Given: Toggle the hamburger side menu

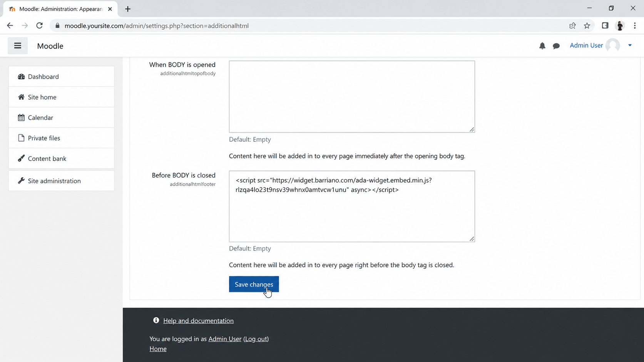Looking at the screenshot, I should coord(18,46).
